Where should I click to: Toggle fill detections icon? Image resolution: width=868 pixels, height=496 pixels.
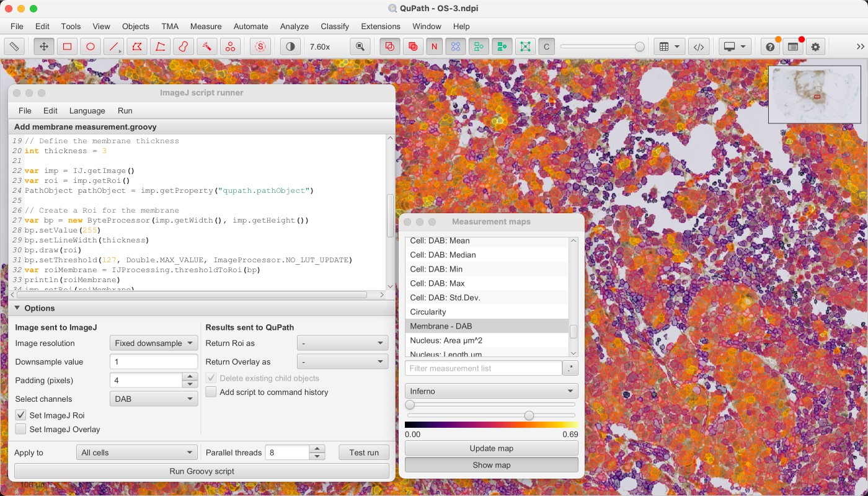tap(502, 46)
